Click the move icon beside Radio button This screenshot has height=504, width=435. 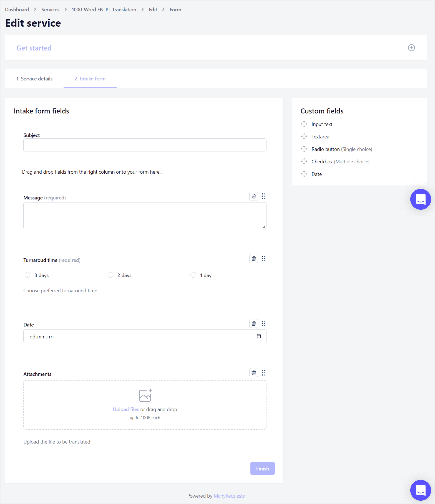point(304,149)
